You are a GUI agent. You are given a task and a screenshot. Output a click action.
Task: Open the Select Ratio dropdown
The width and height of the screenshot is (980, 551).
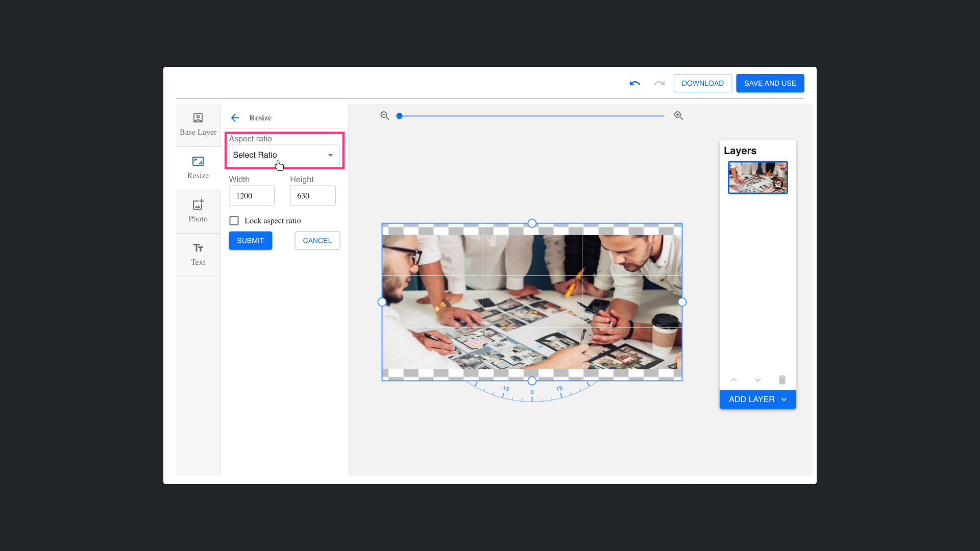(284, 155)
